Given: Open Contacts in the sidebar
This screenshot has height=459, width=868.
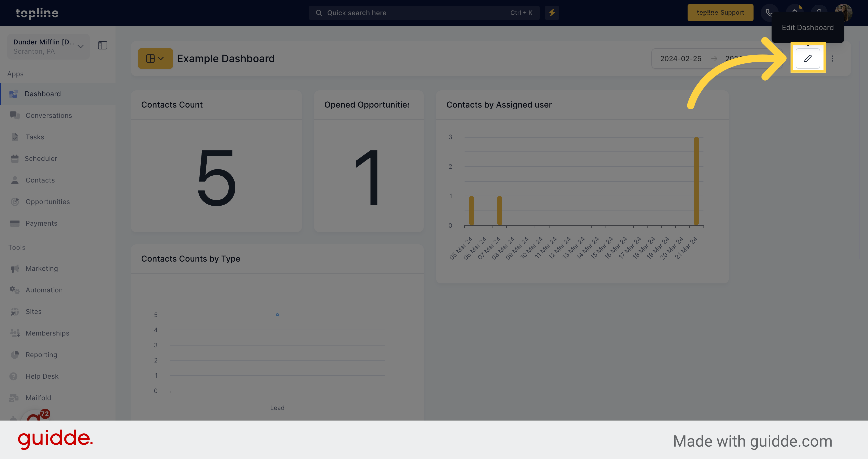Looking at the screenshot, I should [58, 180].
